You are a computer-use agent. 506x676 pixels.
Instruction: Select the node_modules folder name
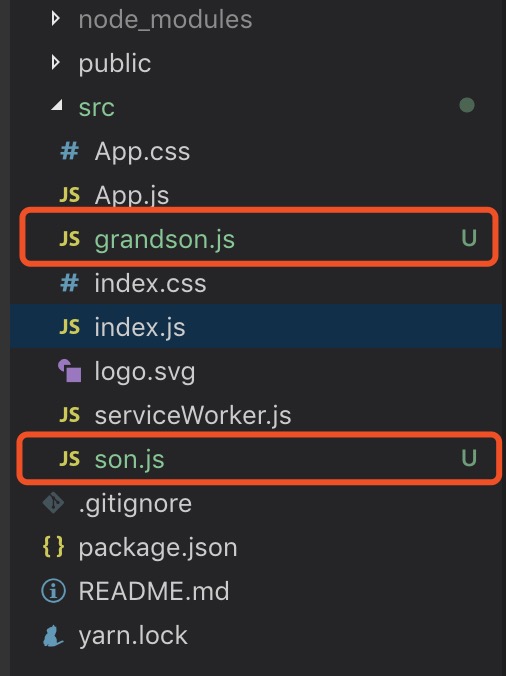click(x=166, y=20)
